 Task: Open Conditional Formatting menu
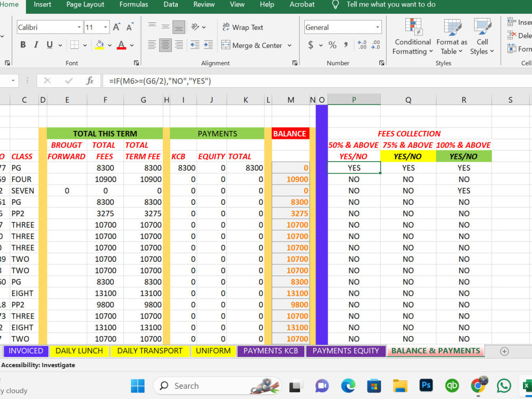coord(413,36)
